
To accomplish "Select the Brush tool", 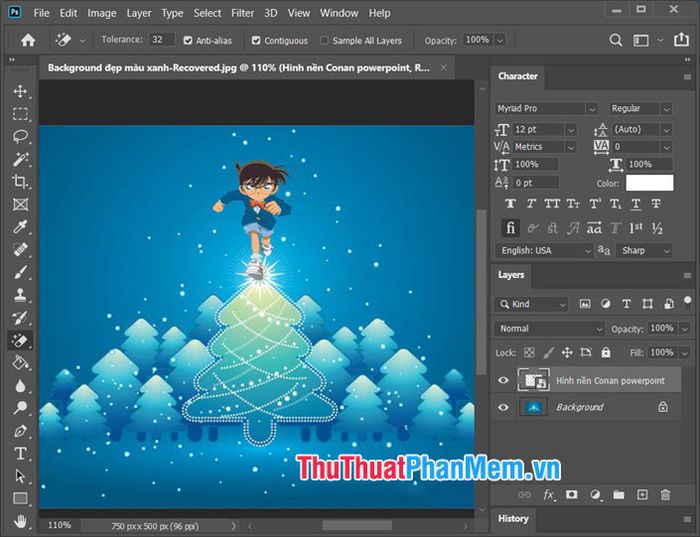I will (x=20, y=272).
